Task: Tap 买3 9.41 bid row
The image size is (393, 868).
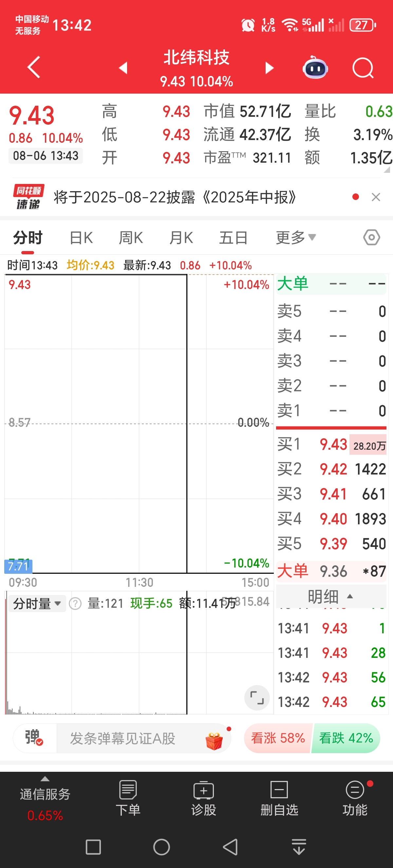Action: 331,494
